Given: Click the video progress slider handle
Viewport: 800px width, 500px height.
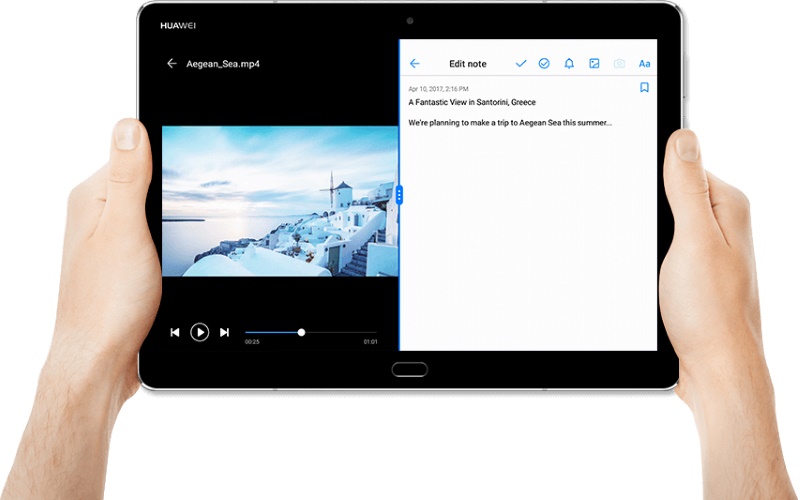Looking at the screenshot, I should 301,332.
